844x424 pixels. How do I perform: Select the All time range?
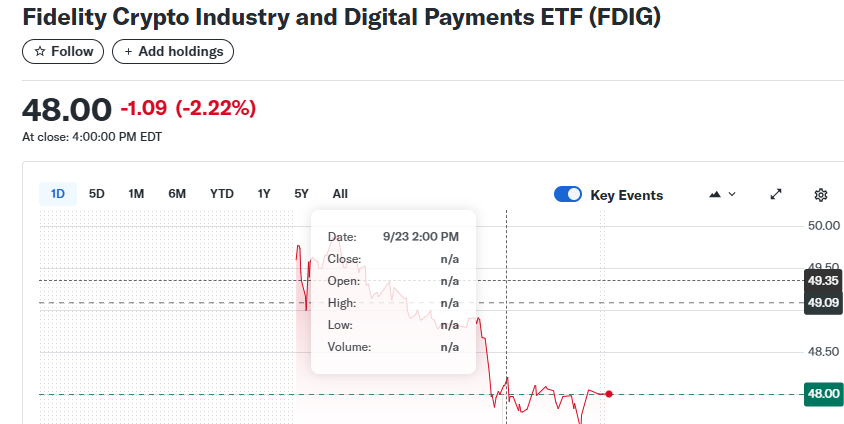pyautogui.click(x=340, y=194)
